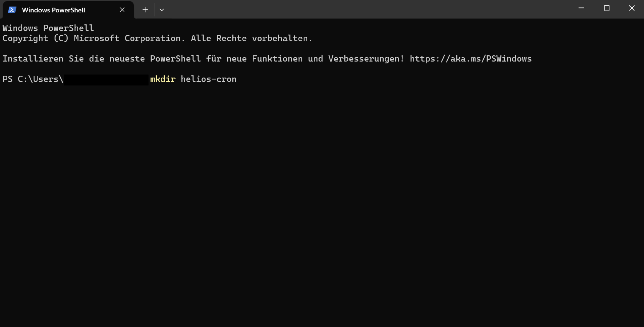This screenshot has width=644, height=327.
Task: Open the https://aka.ms/PSWindows link
Action: (x=471, y=59)
